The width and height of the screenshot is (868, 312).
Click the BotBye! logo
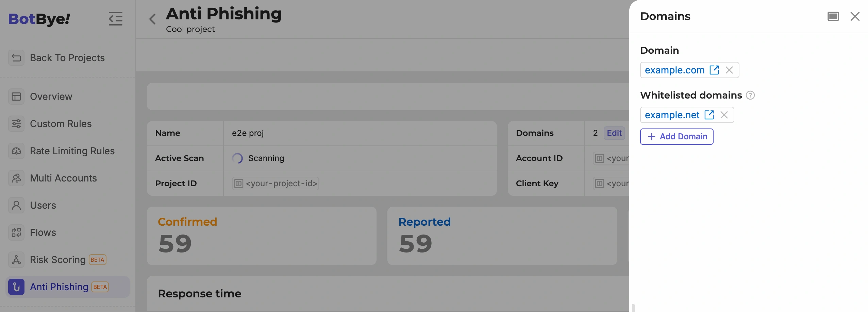pyautogui.click(x=39, y=19)
